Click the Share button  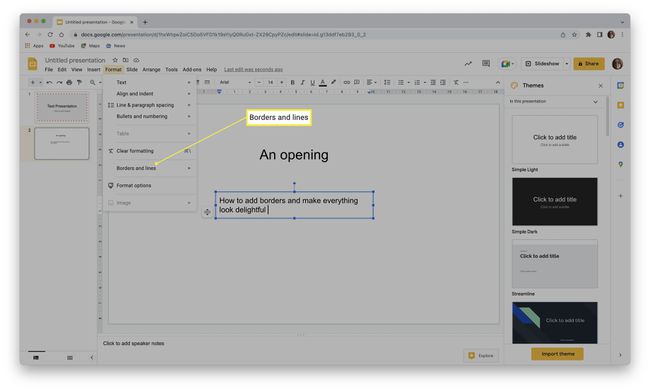(x=589, y=64)
